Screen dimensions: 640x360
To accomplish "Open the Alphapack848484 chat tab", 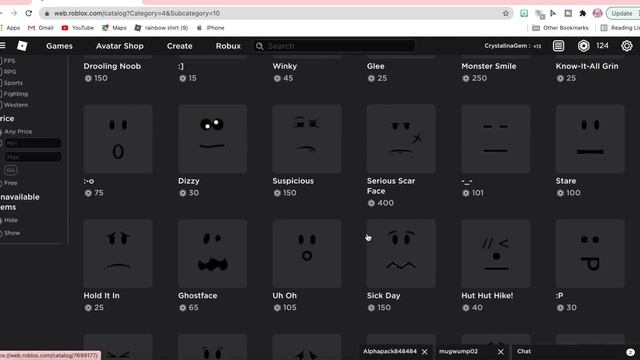I will pos(390,351).
